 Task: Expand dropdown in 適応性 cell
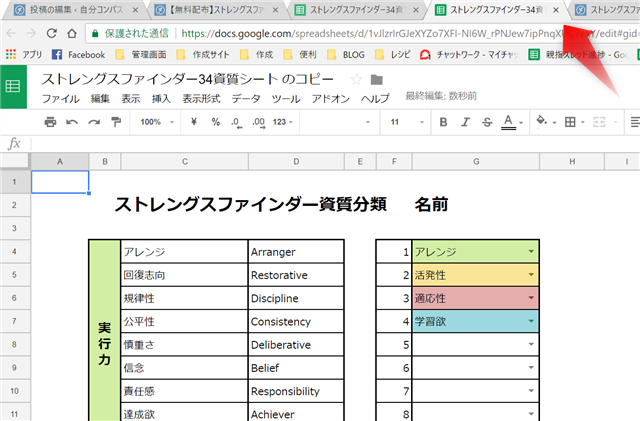point(531,298)
